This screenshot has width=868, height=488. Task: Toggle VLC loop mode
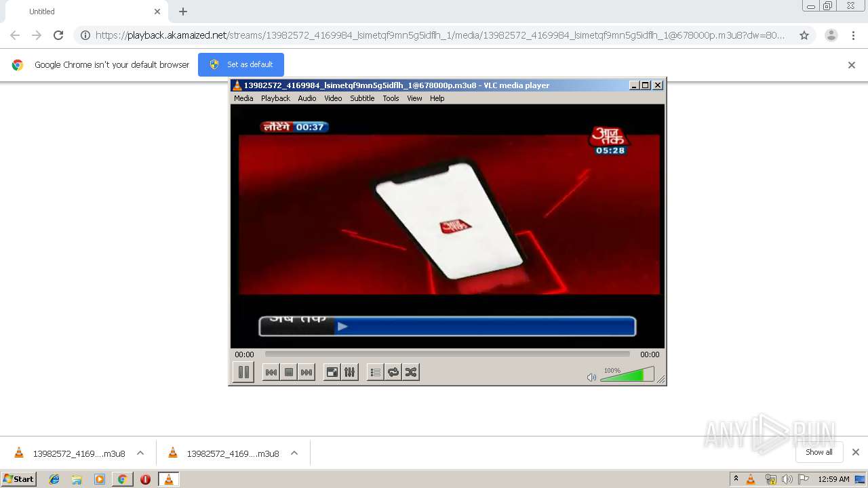(x=393, y=372)
